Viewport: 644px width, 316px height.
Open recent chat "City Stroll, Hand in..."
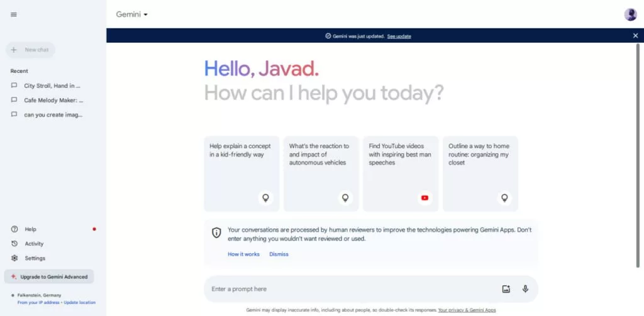(52, 85)
